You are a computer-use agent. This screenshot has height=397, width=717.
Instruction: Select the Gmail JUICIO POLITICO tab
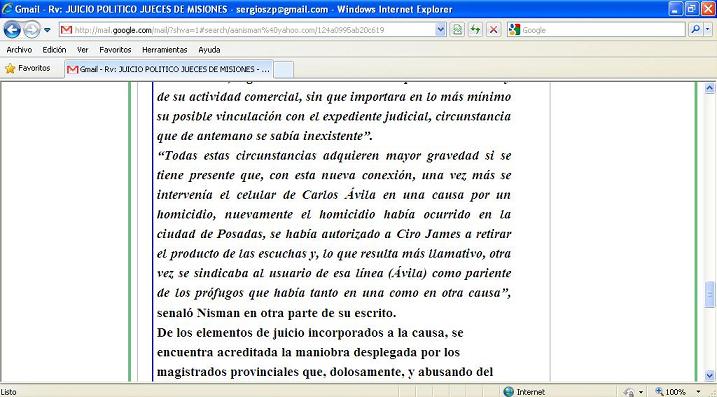pyautogui.click(x=169, y=69)
